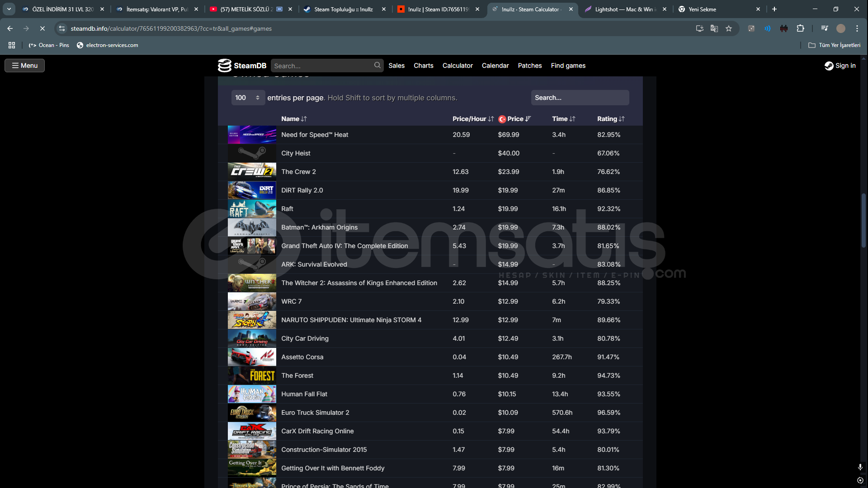Click the $69.99 price cell
868x488 pixels.
(x=509, y=135)
